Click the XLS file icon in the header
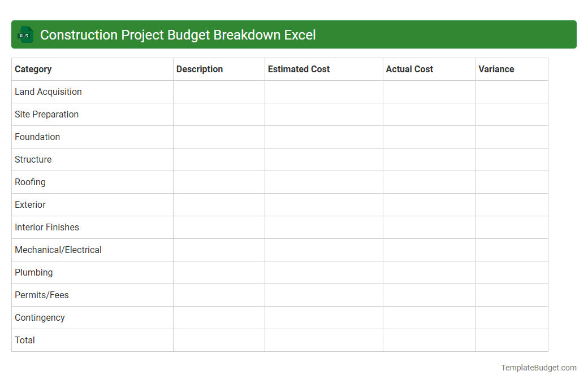Viewport: 588px width, 384px height. 25,34
